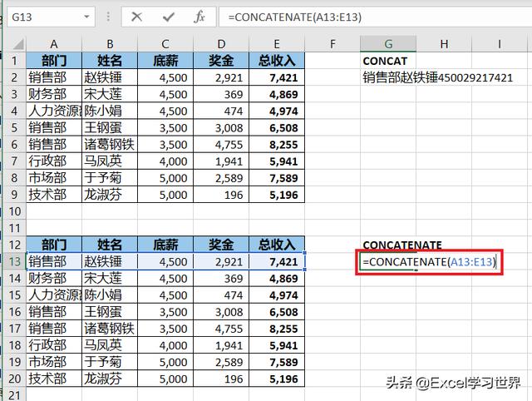Confirm formula with the checkmark icon

168,17
